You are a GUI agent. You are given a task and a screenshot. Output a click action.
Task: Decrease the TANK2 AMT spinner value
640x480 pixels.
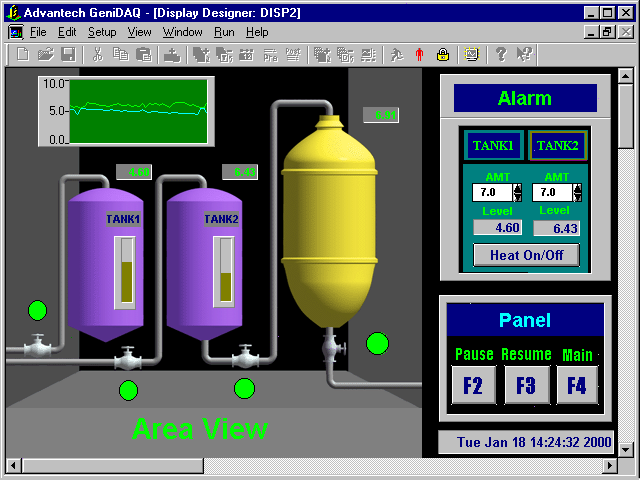coord(577,196)
